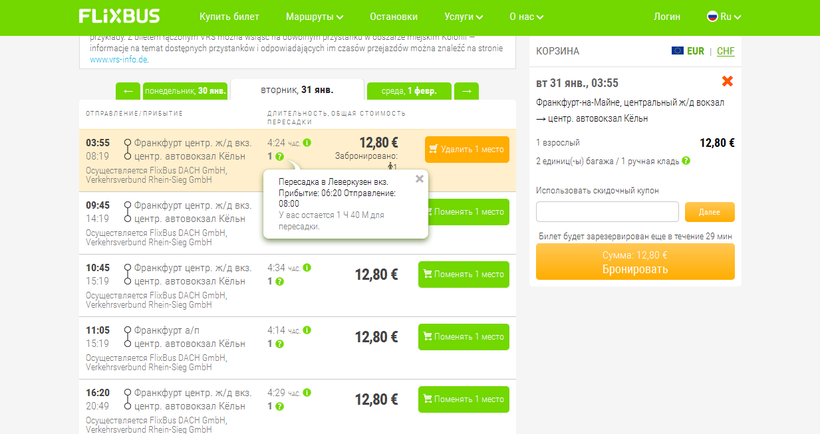Viewport: 820px width, 434px height.
Task: Expand the Услуги dropdown menu
Action: click(462, 17)
